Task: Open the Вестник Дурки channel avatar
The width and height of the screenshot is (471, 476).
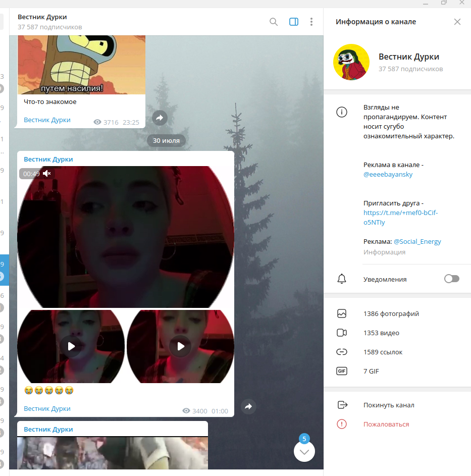Action: click(x=351, y=62)
